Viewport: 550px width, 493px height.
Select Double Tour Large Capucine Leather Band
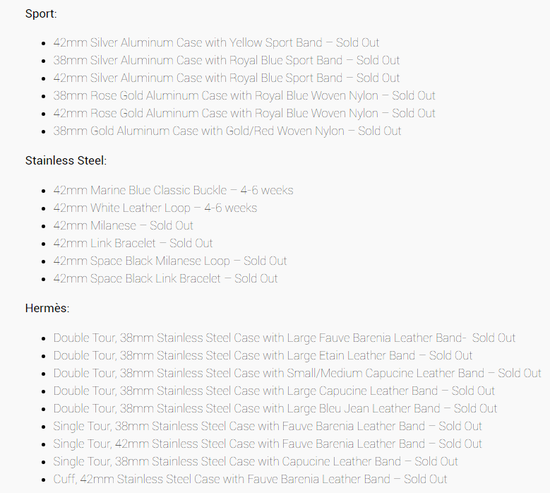click(274, 391)
